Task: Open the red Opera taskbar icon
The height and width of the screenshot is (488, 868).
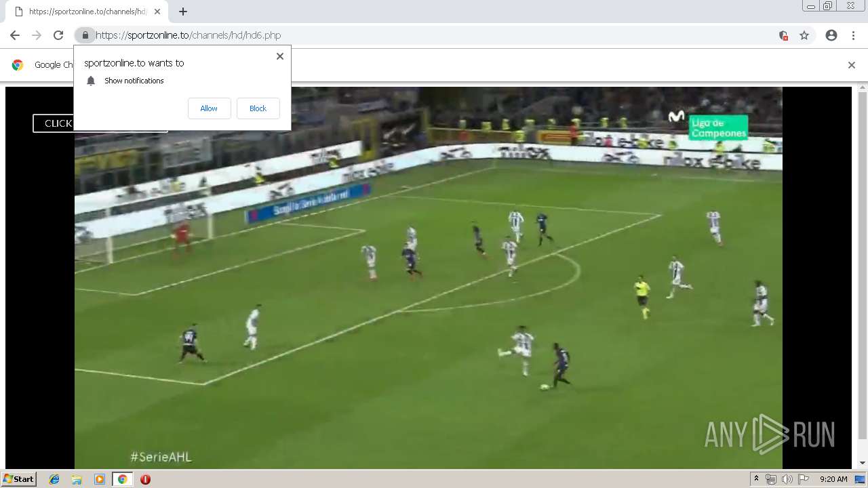Action: click(x=145, y=479)
